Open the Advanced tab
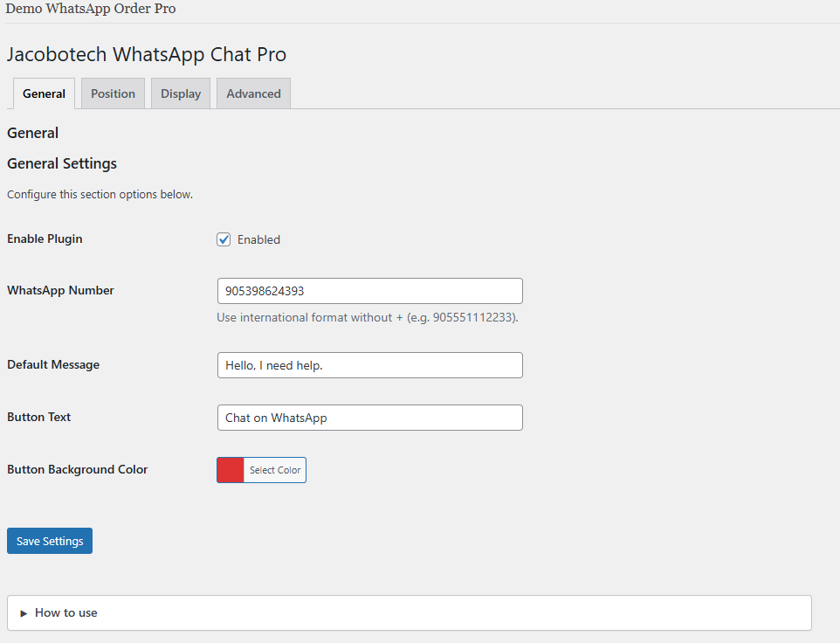 (x=253, y=93)
